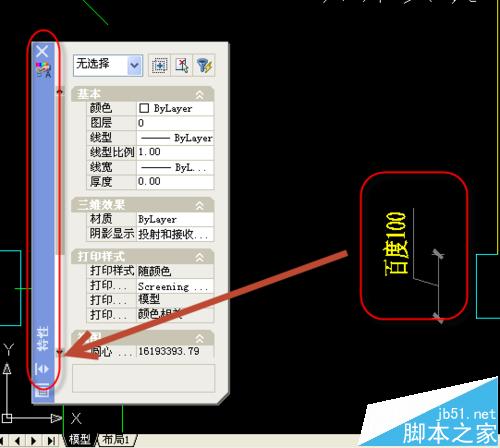The width and height of the screenshot is (500, 448).
Task: Click the 材质 ByLayer value
Action: (175, 219)
